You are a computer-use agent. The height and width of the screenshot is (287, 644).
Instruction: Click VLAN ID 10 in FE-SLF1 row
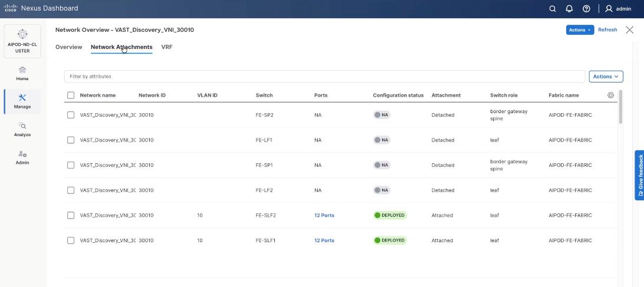pyautogui.click(x=199, y=240)
